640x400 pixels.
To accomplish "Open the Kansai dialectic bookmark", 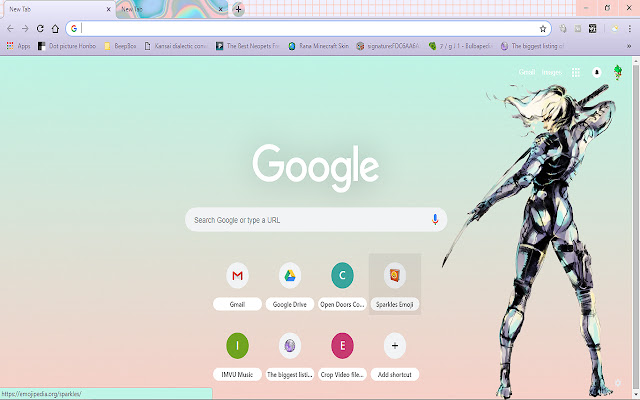I will 176,46.
